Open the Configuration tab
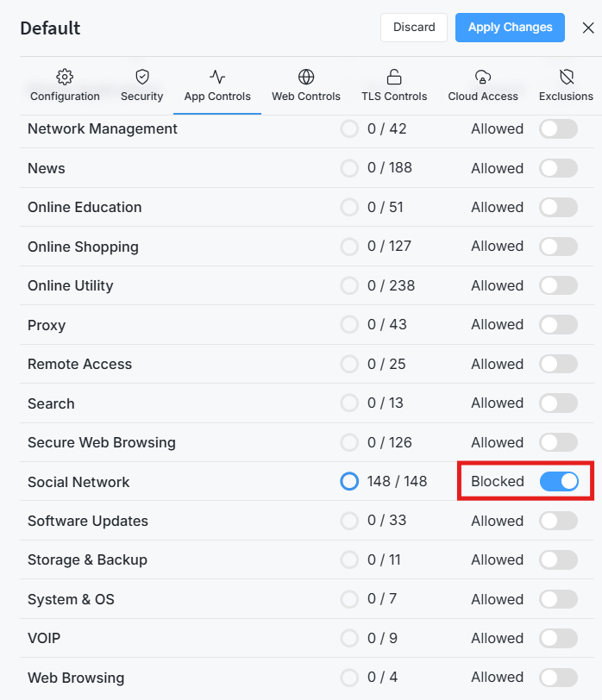This screenshot has width=602, height=700. [x=65, y=85]
